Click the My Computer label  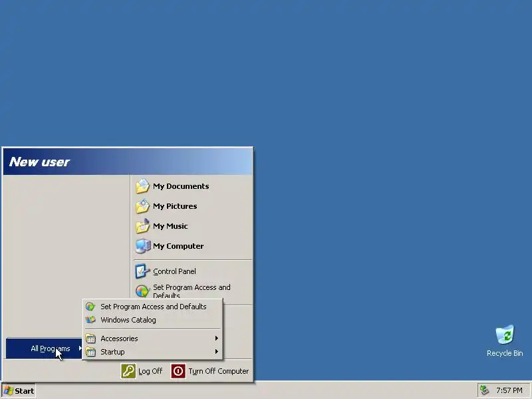pyautogui.click(x=178, y=246)
